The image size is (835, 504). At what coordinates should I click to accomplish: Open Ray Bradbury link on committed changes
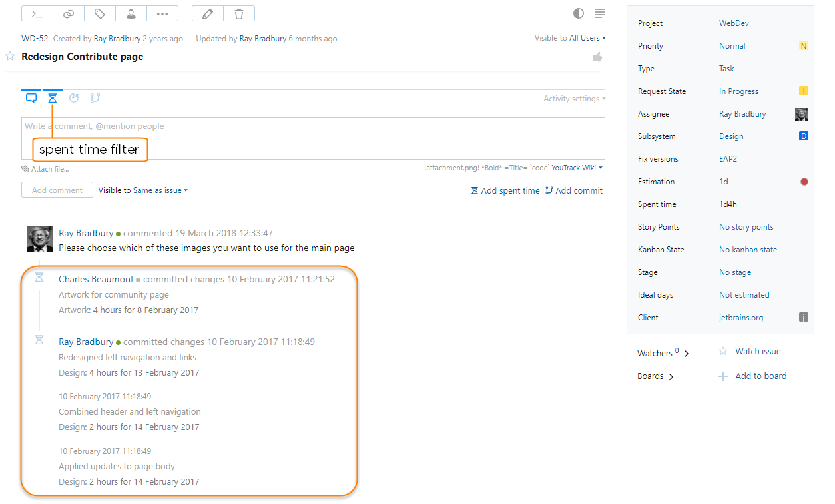tap(86, 342)
